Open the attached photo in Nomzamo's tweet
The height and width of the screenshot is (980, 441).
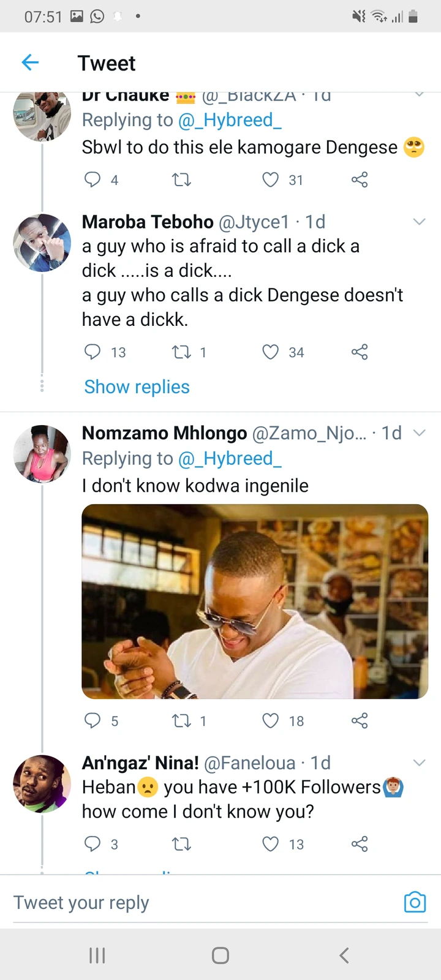(255, 601)
